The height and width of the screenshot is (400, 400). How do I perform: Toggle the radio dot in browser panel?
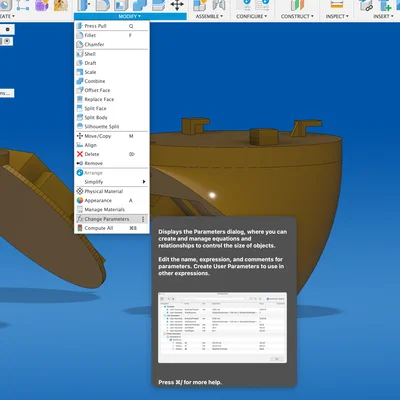click(x=7, y=29)
